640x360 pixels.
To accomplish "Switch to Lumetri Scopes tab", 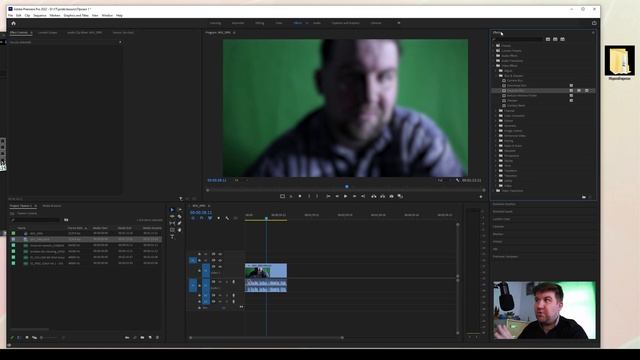I will click(x=48, y=33).
